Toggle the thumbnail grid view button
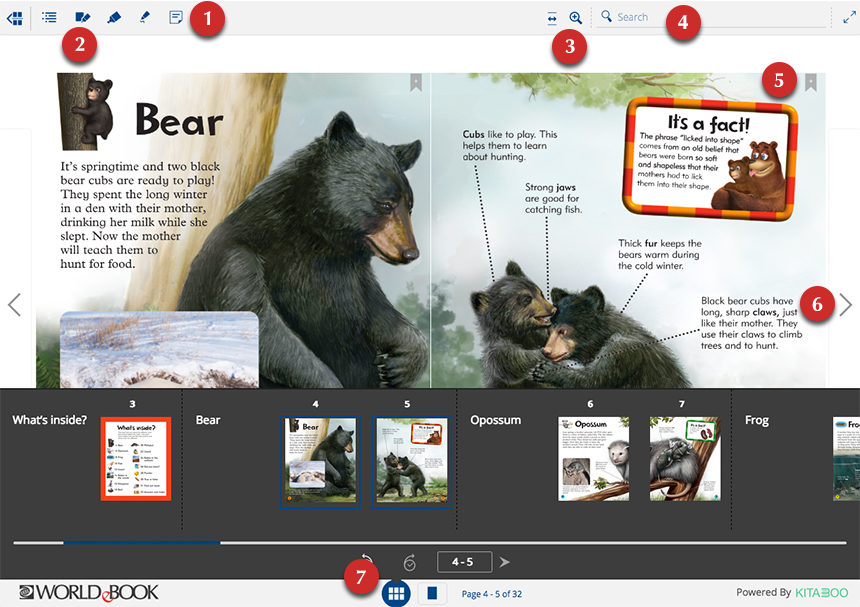Image resolution: width=860 pixels, height=607 pixels. point(396,593)
